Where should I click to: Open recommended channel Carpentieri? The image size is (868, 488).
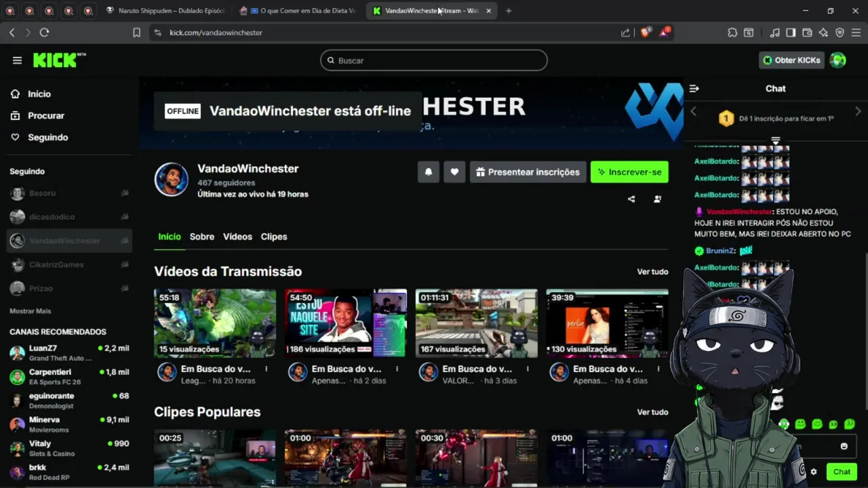coord(69,376)
